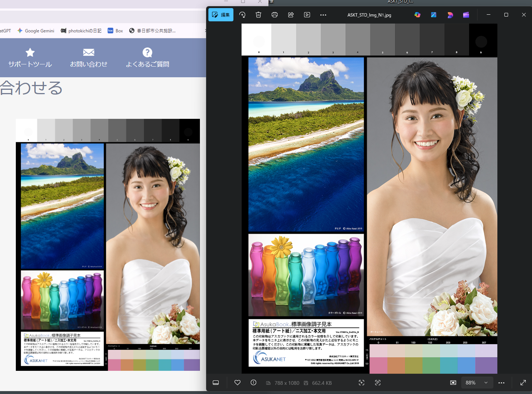Enter full screen with the expand arrows icon
Image resolution: width=532 pixels, height=394 pixels.
point(523,383)
